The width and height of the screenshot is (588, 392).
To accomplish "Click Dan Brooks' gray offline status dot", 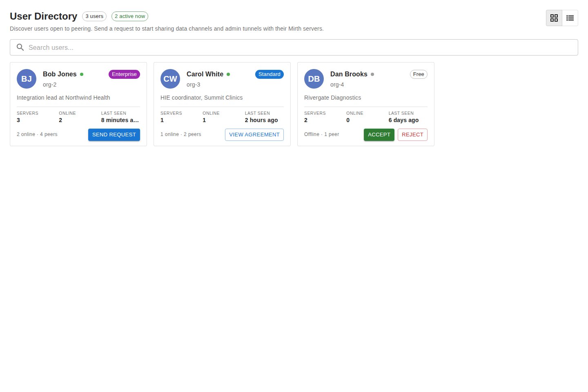I will (x=372, y=74).
